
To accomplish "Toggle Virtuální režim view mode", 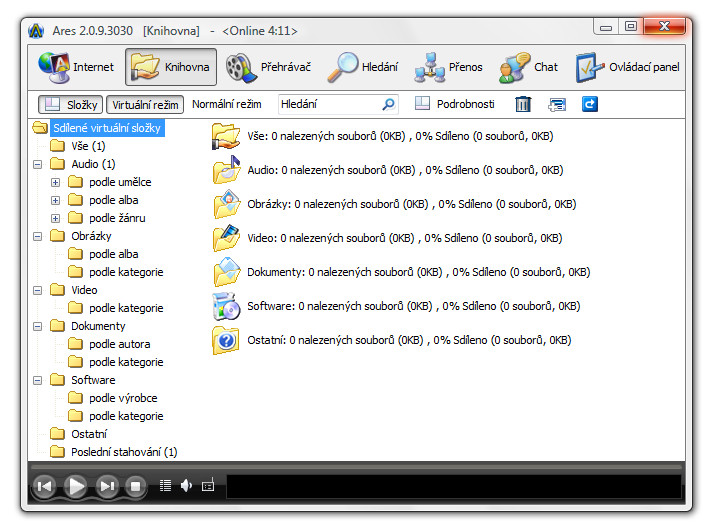I will tap(145, 104).
